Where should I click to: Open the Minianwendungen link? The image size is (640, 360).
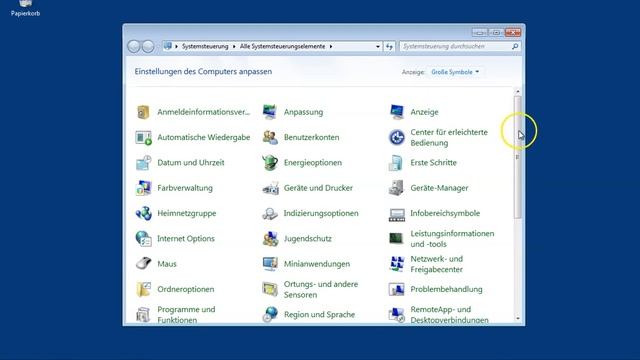(x=317, y=264)
